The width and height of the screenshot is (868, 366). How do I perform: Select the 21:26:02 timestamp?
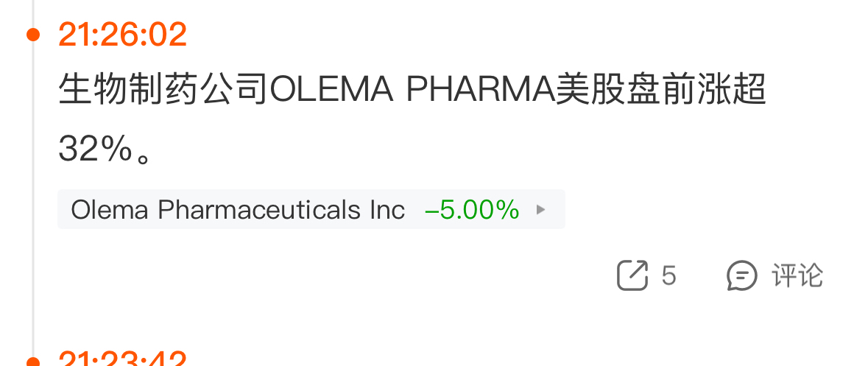click(122, 34)
